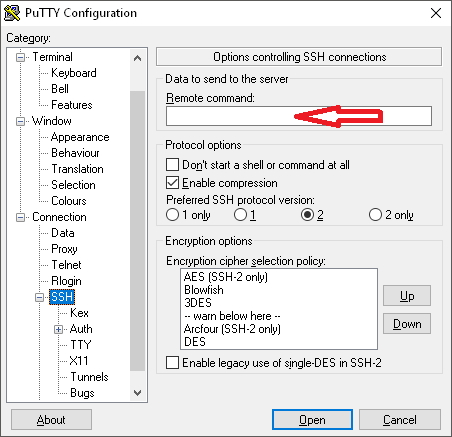This screenshot has height=437, width=452.
Task: Collapse the Terminal tree node
Action: (x=20, y=58)
